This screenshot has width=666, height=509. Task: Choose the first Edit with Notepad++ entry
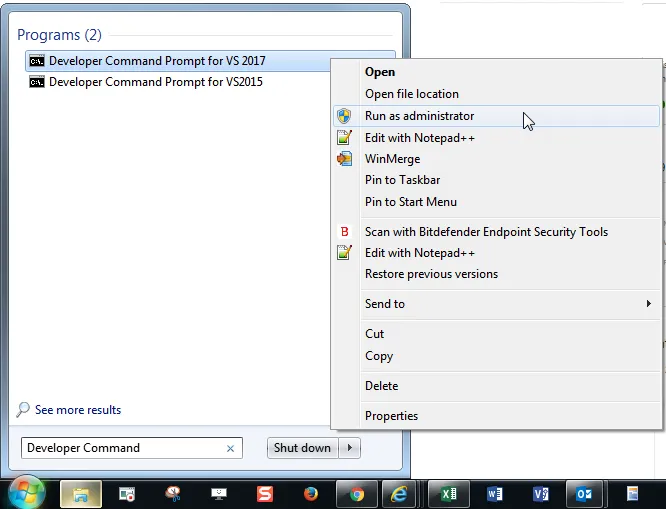click(x=496, y=138)
